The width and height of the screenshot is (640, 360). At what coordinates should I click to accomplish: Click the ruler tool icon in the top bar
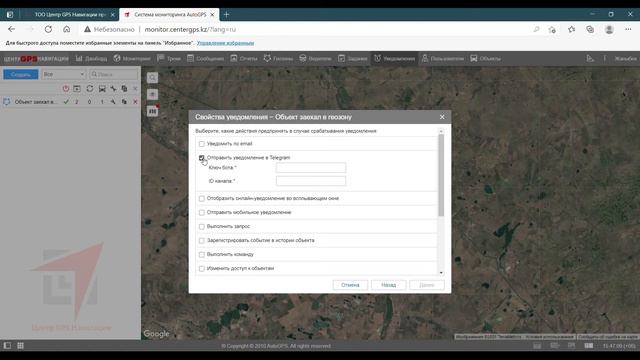(x=590, y=58)
